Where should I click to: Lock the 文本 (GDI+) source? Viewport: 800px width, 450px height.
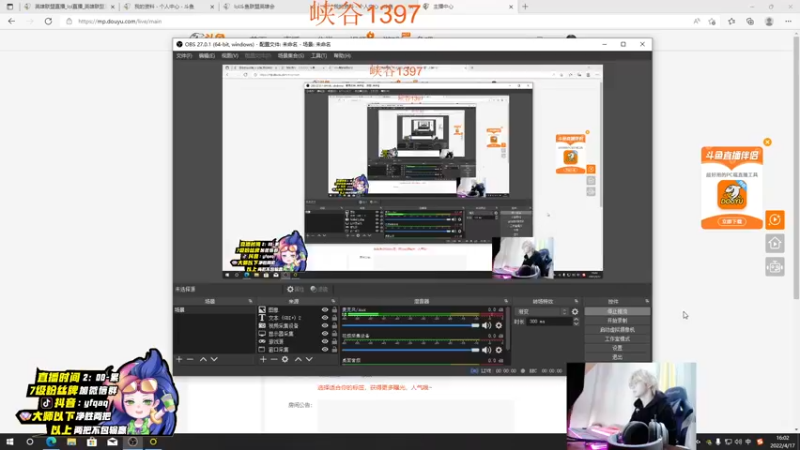[334, 317]
